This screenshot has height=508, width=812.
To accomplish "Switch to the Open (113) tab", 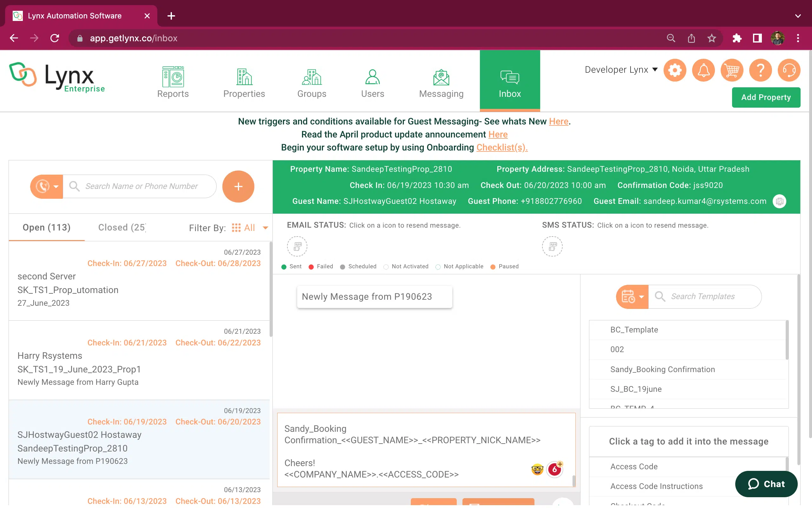I will pos(47,227).
